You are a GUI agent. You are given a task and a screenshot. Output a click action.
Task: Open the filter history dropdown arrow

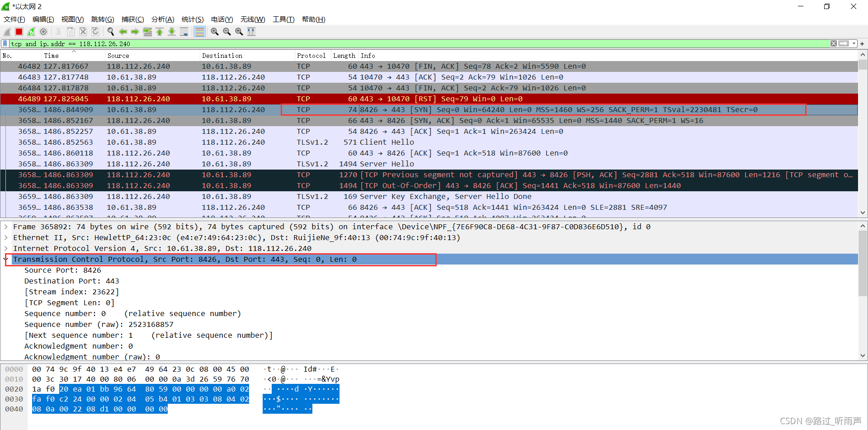click(x=854, y=44)
